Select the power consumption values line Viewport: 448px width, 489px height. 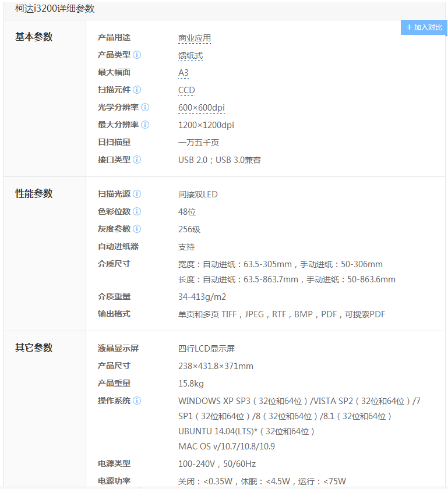pos(262,481)
